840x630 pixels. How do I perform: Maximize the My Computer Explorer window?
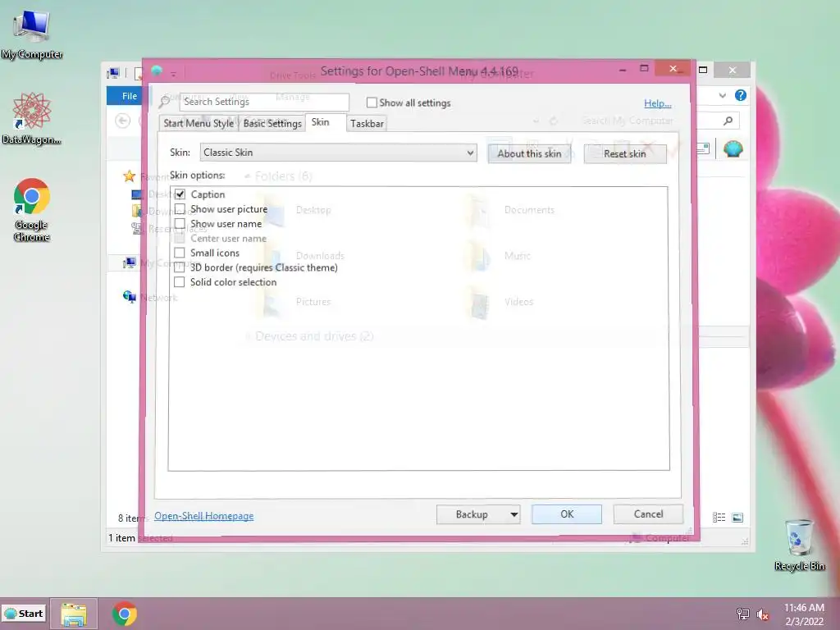(x=703, y=70)
